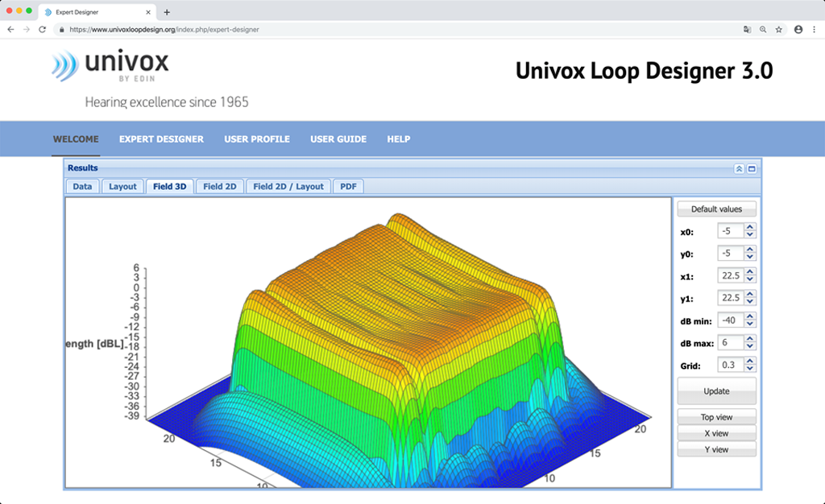This screenshot has width=825, height=504.
Task: Switch the plot to Top view
Action: point(716,417)
